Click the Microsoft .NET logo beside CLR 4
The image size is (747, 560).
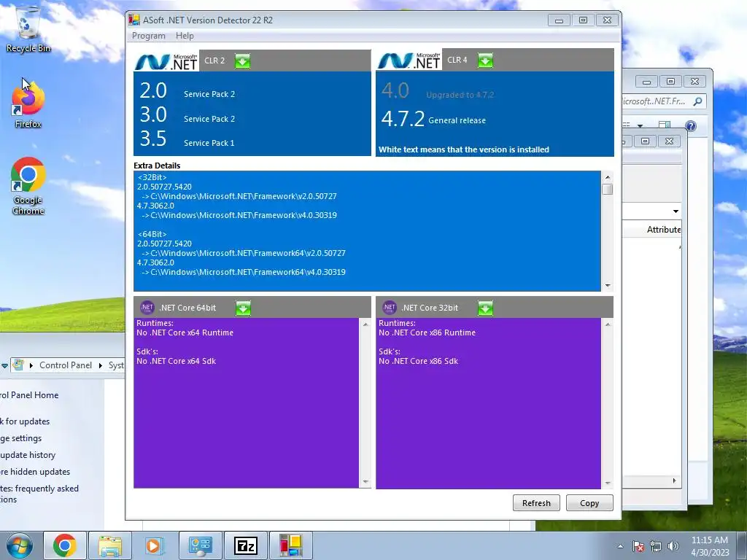tap(409, 60)
